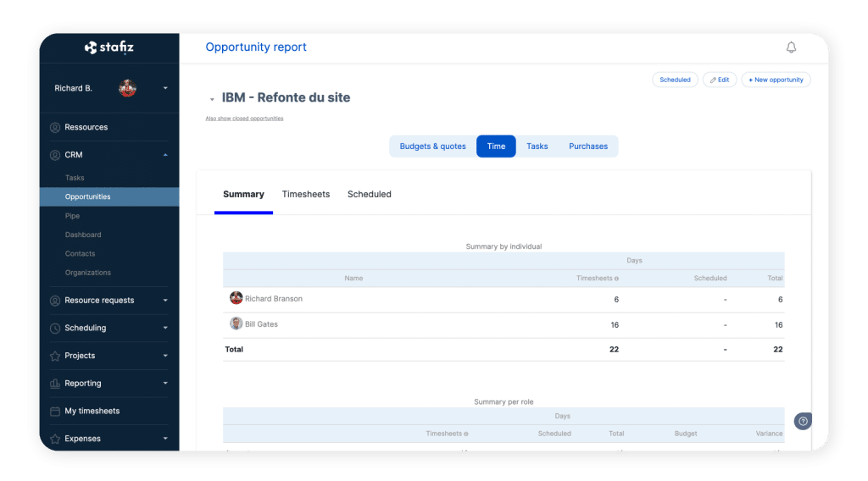Screen dimensions: 868x481
Task: Open Richard B. profile avatar
Action: point(127,88)
